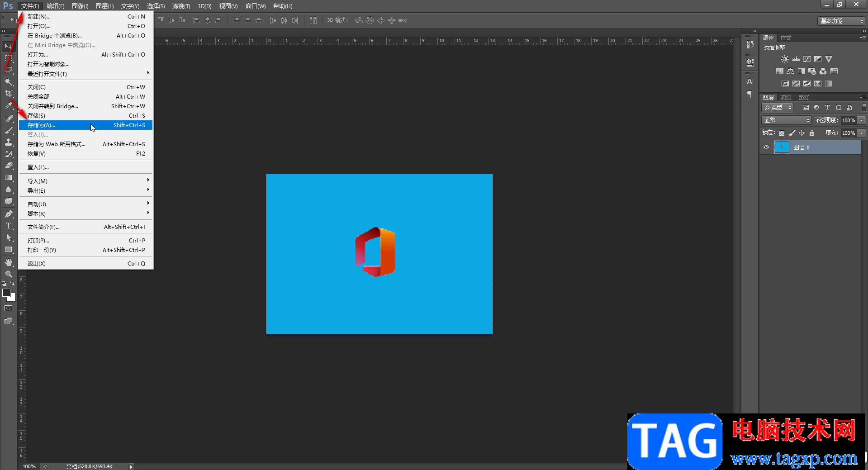Image resolution: width=868 pixels, height=470 pixels.
Task: Toggle lock position
Action: click(802, 133)
